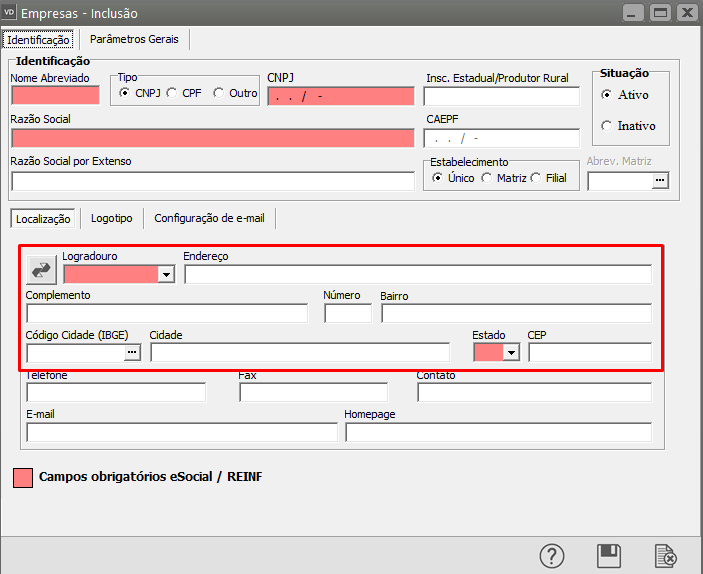This screenshot has width=703, height=574.
Task: Choose Matriz as the Estabelecimento type
Action: (x=487, y=178)
